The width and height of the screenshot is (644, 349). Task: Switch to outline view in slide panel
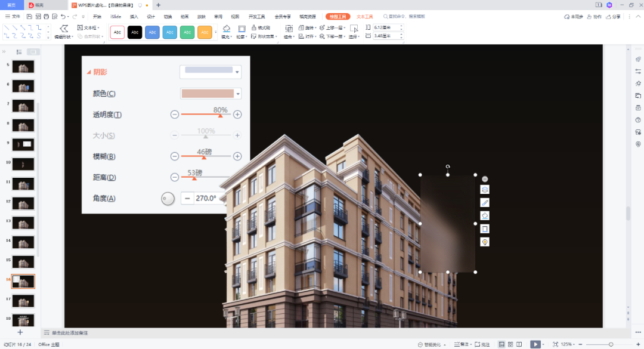point(19,52)
